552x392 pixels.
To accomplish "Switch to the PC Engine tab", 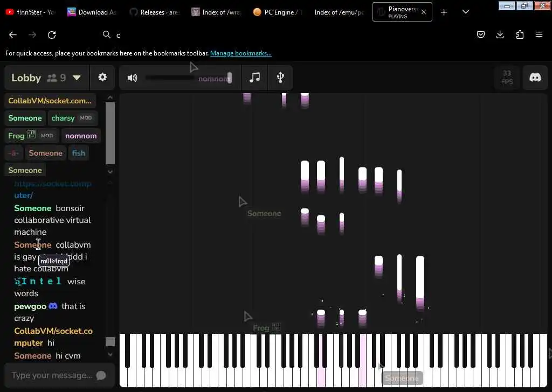I will [x=279, y=12].
